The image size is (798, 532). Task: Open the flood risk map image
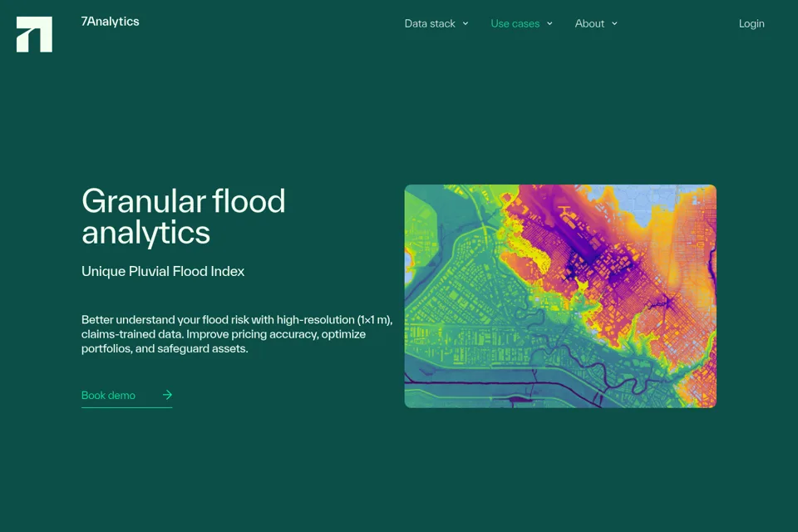coord(560,296)
